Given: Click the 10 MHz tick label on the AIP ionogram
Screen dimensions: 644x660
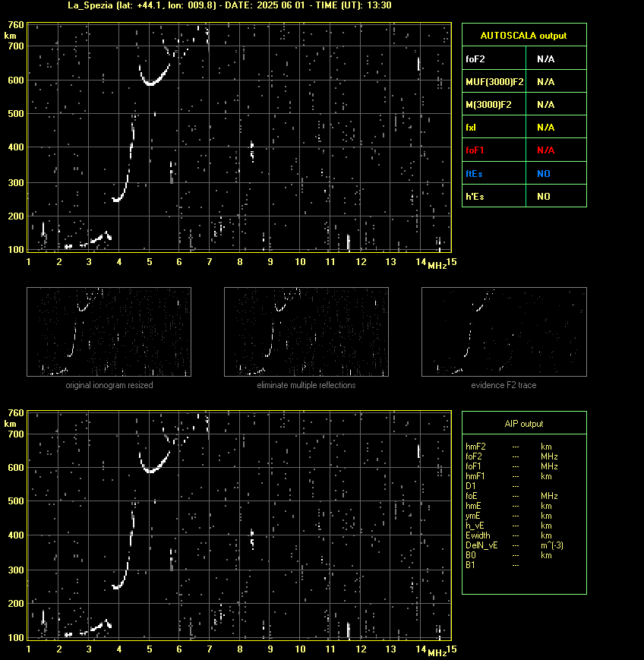Looking at the screenshot, I should [x=300, y=649].
